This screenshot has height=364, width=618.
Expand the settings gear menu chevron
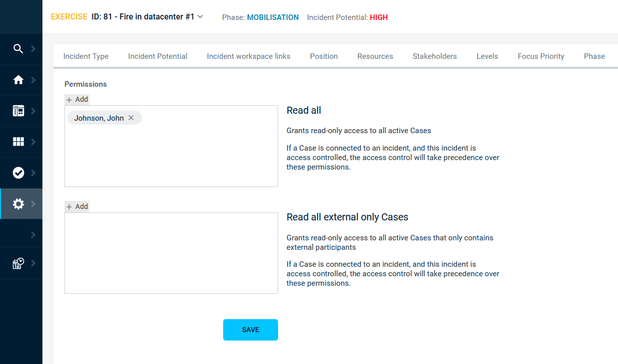[33, 203]
